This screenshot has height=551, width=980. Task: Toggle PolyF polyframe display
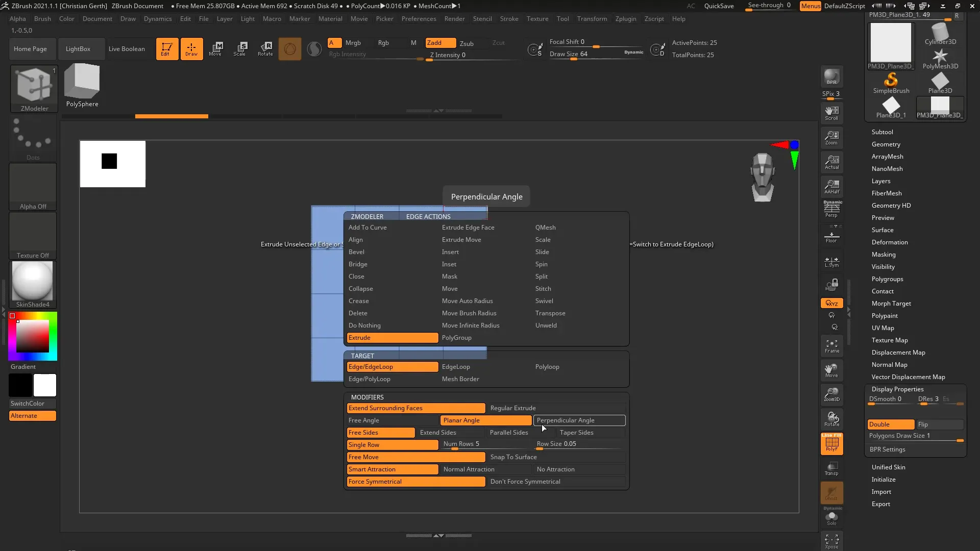831,443
